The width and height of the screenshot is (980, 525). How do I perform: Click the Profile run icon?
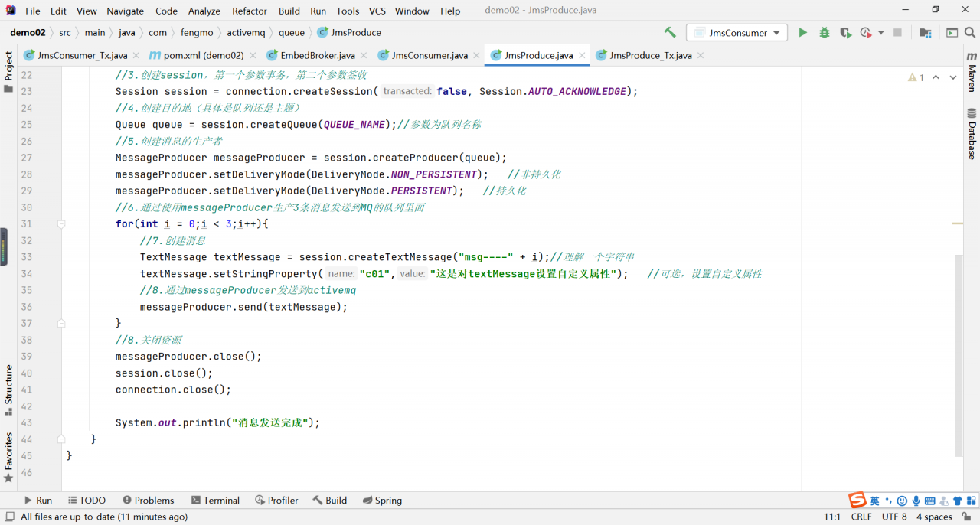866,32
